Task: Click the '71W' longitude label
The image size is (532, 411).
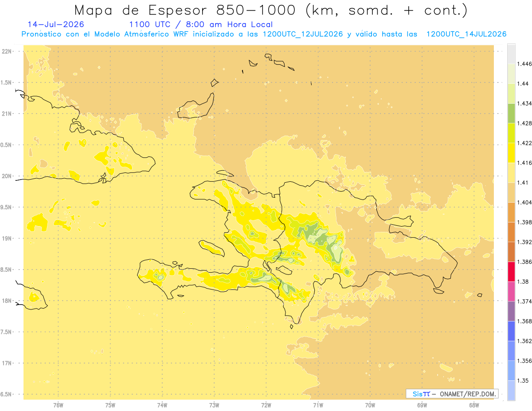Action: click(x=318, y=405)
